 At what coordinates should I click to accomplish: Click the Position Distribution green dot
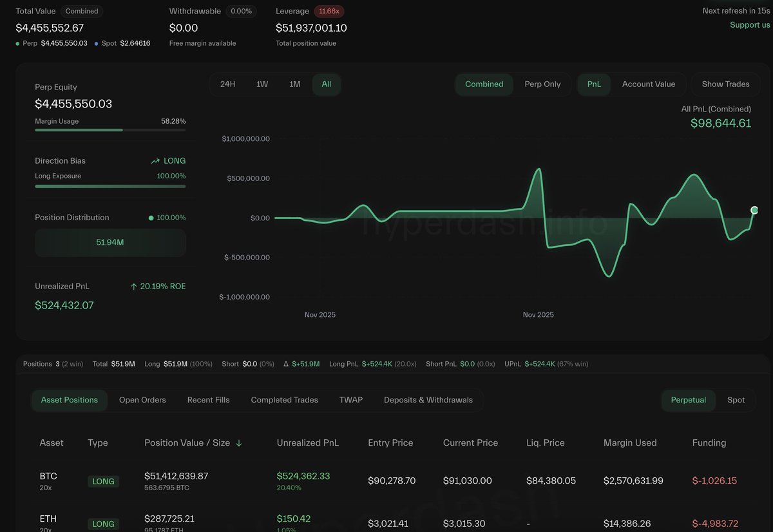(151, 218)
